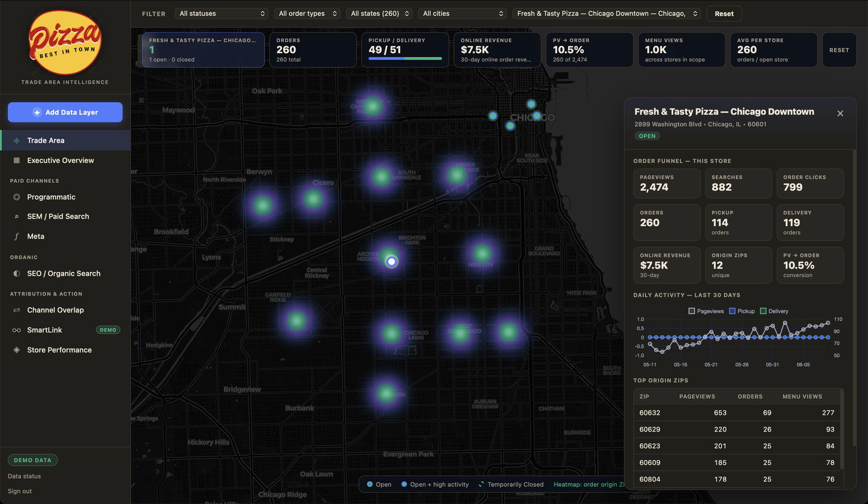Click PAGEVIEWS column header in zips table

click(697, 397)
